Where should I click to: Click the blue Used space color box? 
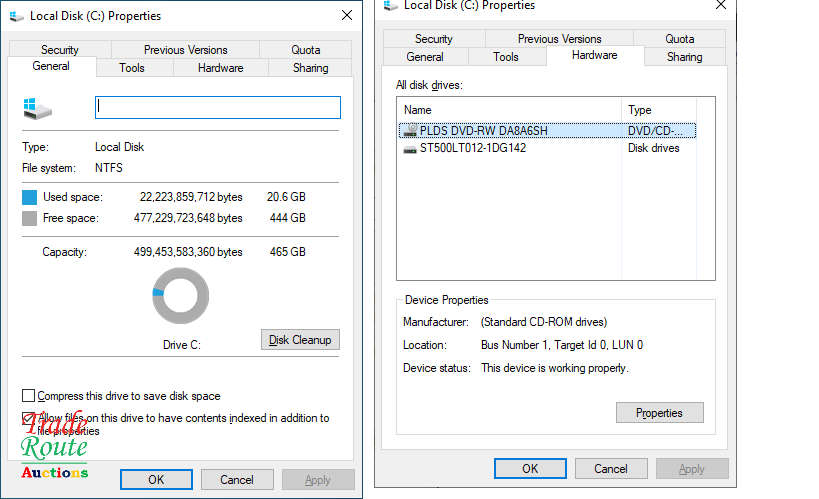(30, 197)
